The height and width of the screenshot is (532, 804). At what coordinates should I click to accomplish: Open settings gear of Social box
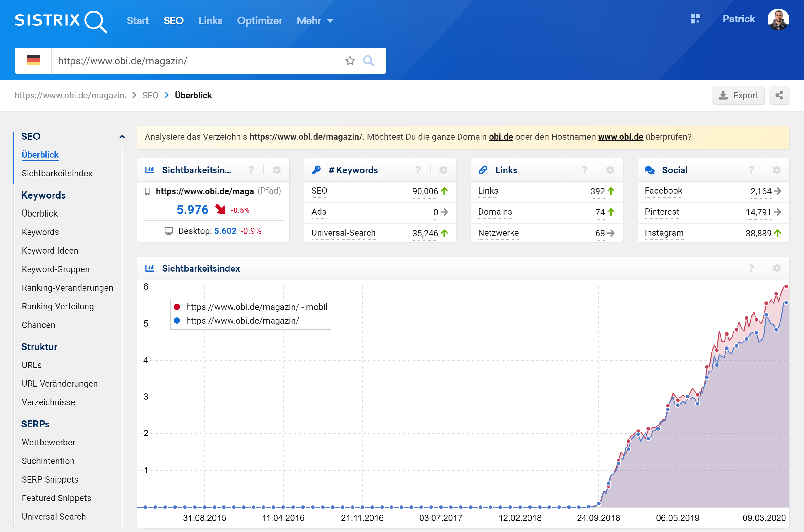click(x=776, y=170)
